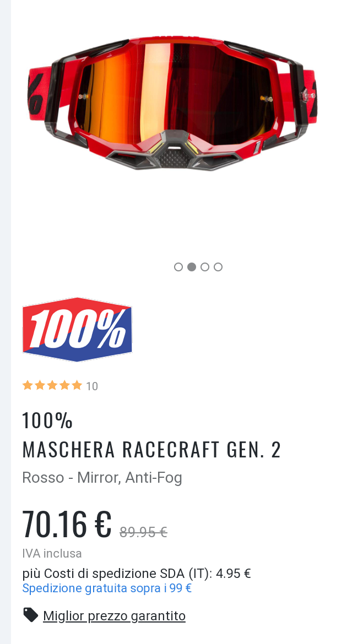Click the Maschera Racecraft Gen. 2 title

tap(151, 449)
